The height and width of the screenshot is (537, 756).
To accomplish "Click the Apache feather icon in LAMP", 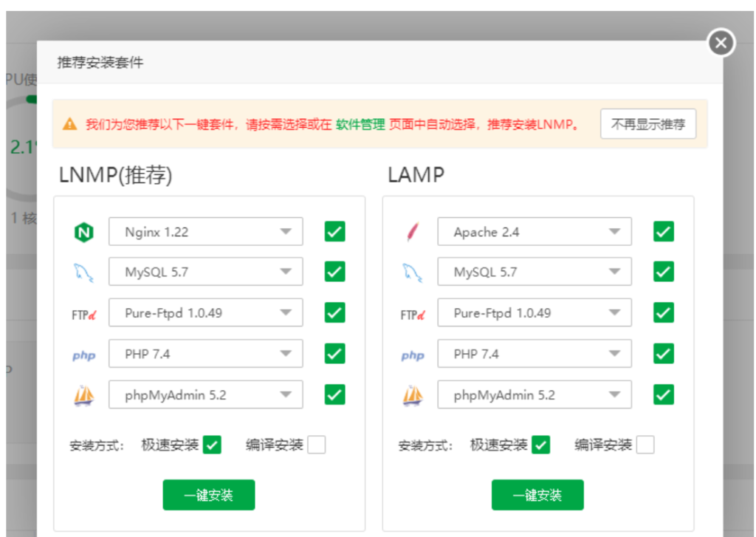I will click(412, 233).
